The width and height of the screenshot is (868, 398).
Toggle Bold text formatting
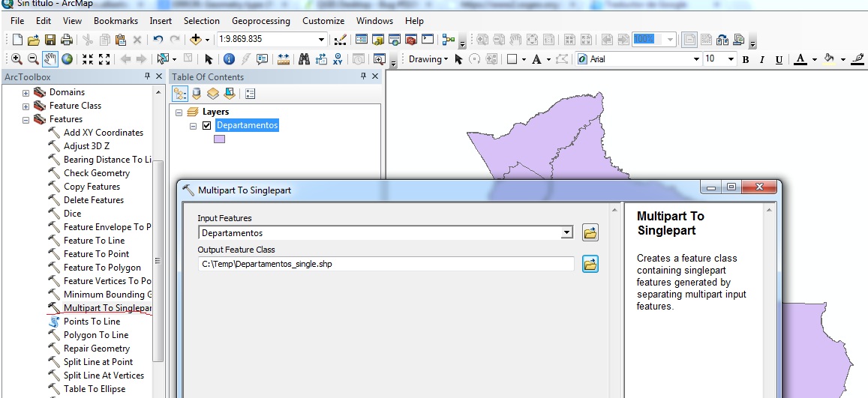(x=746, y=60)
